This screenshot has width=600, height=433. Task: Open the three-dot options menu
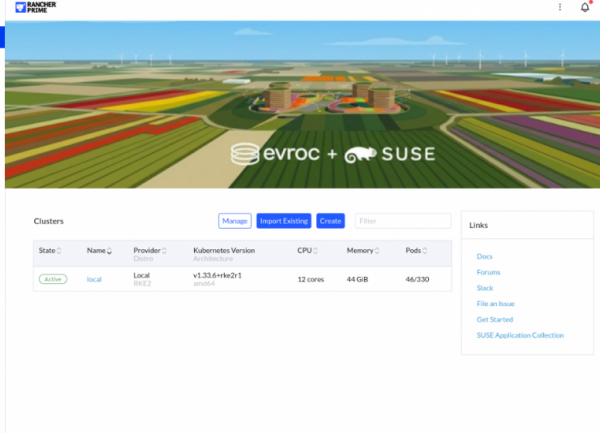click(560, 7)
